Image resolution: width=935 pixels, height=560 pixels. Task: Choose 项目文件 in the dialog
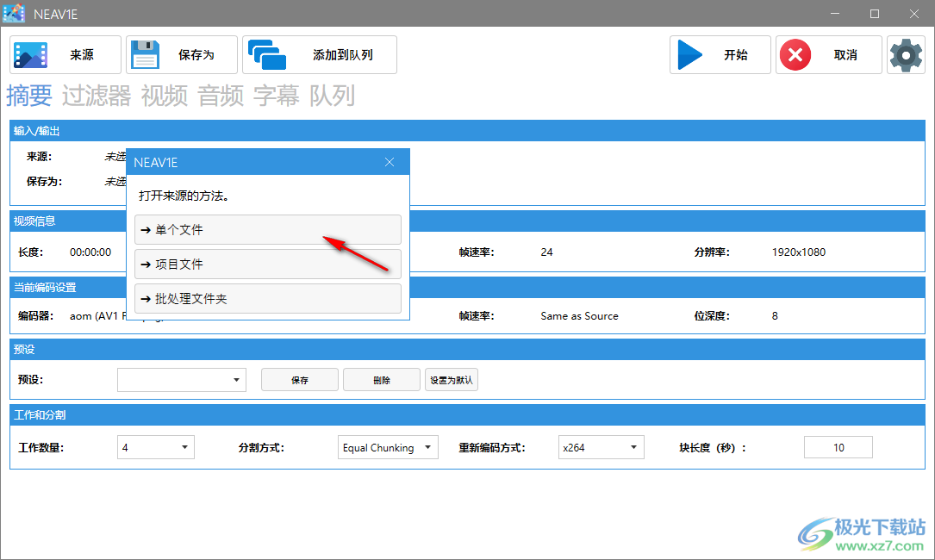(268, 264)
